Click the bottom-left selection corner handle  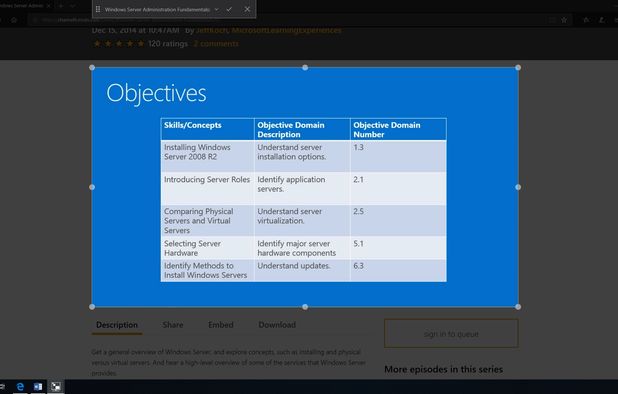coord(92,307)
